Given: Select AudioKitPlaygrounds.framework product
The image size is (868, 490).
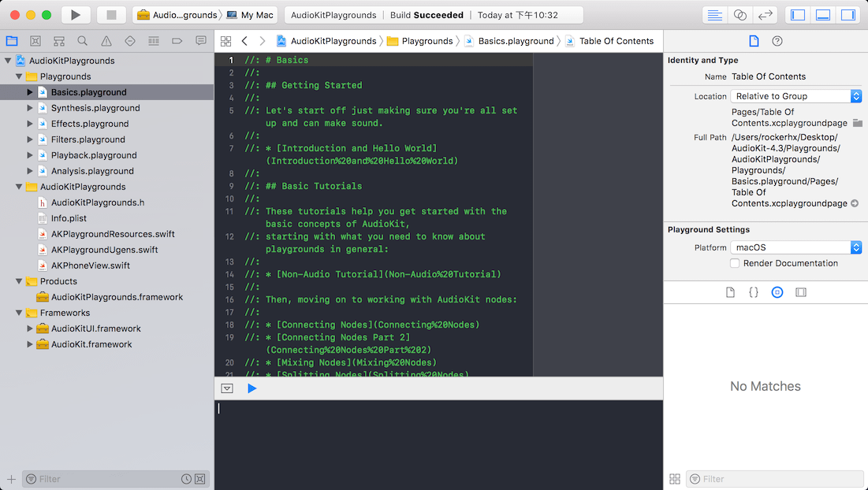Looking at the screenshot, I should coord(117,297).
